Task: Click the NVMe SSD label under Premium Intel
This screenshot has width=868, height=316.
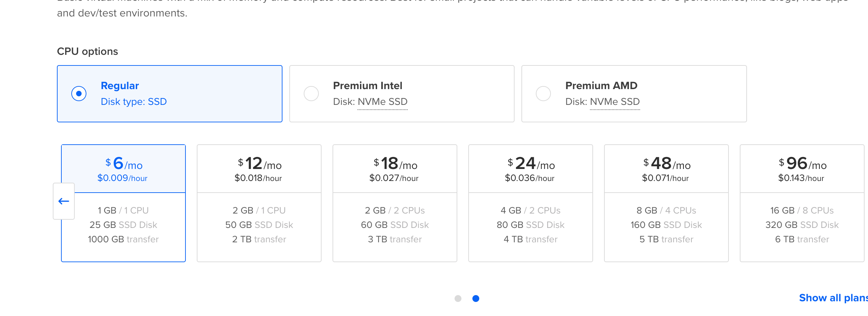Action: 383,102
